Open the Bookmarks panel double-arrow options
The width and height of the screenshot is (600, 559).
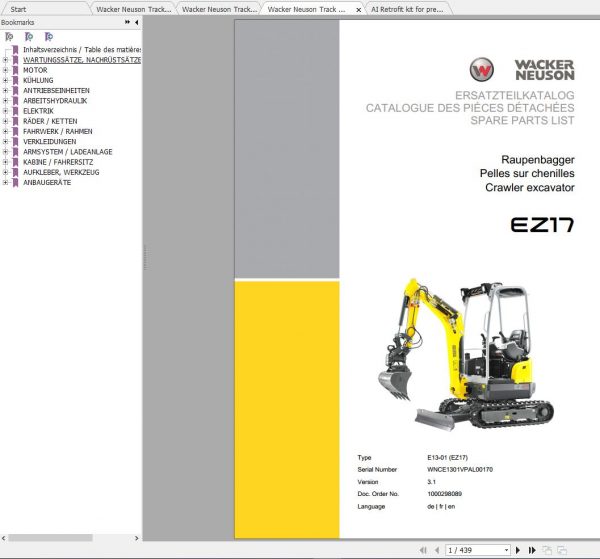pos(127,22)
